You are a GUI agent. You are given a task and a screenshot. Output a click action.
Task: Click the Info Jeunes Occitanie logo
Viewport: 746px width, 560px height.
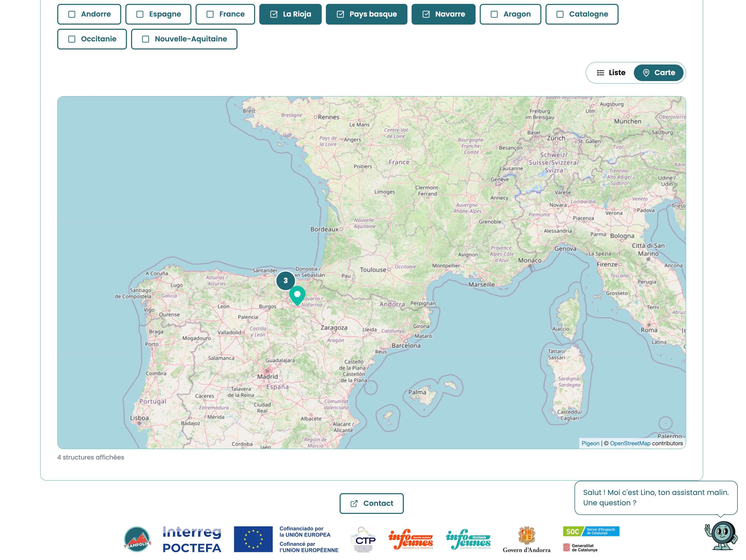tap(468, 540)
